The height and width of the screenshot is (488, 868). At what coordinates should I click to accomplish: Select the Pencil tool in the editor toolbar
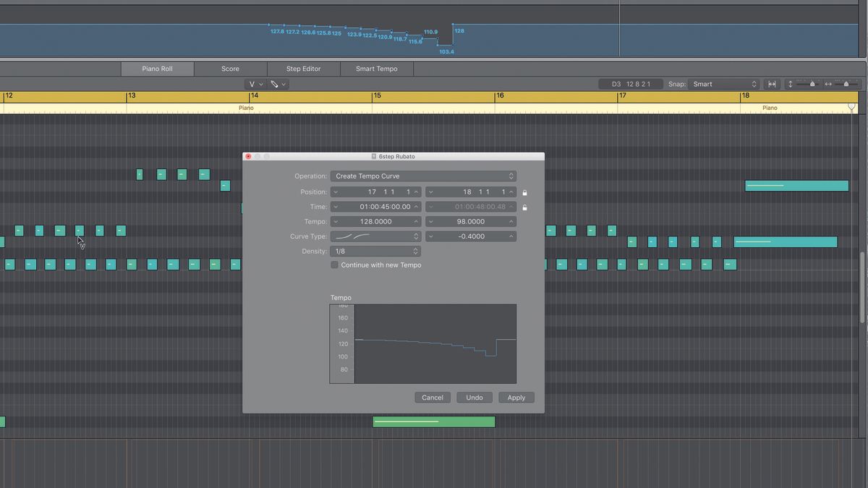coord(276,84)
